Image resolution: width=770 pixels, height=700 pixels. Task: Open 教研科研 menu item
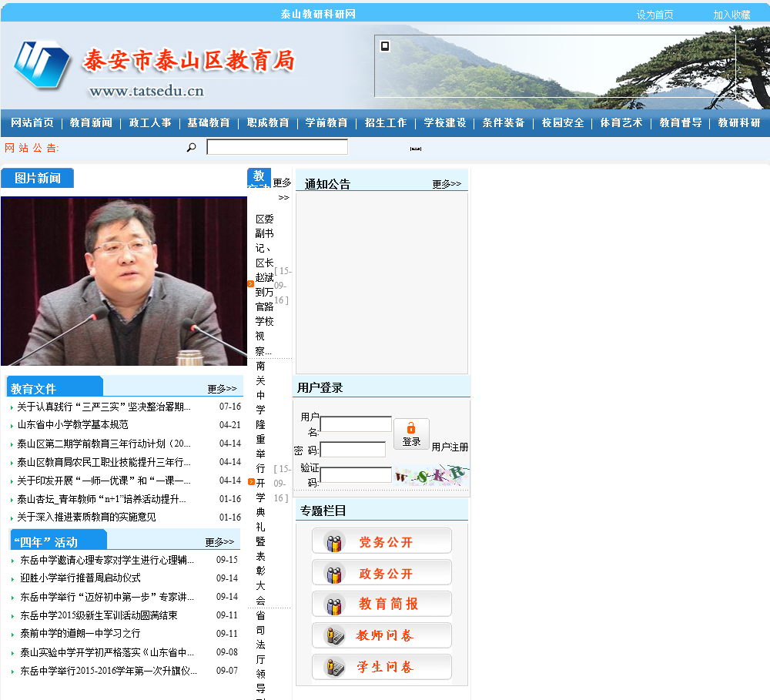coord(739,122)
